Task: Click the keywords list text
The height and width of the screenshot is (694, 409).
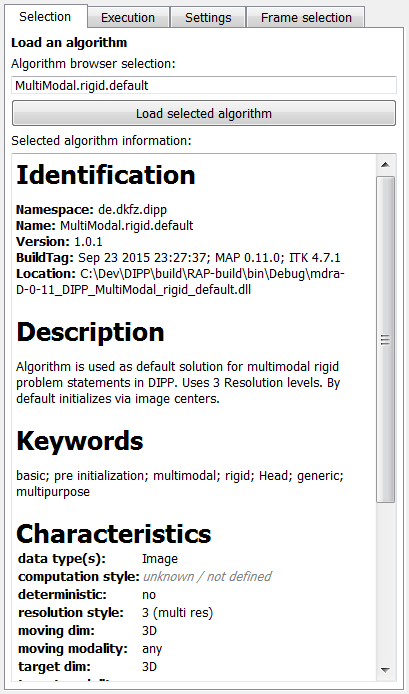Action: 180,483
